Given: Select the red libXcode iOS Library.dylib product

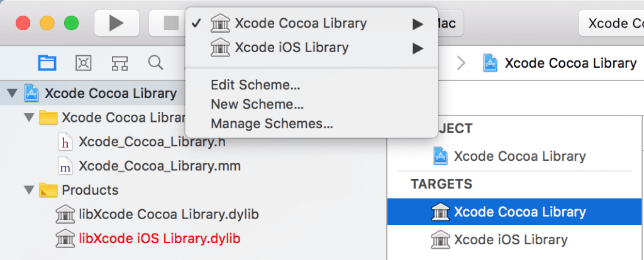Looking at the screenshot, I should (159, 239).
